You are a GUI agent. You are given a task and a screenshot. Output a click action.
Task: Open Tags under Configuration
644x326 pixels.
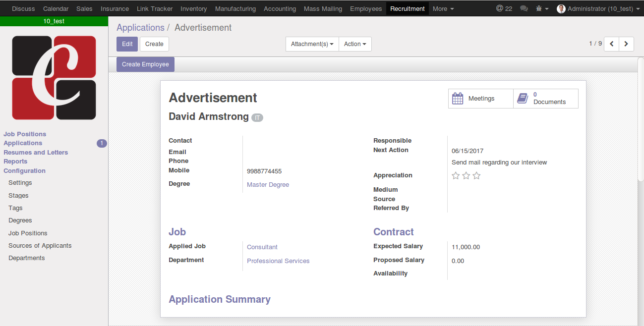[x=15, y=208]
